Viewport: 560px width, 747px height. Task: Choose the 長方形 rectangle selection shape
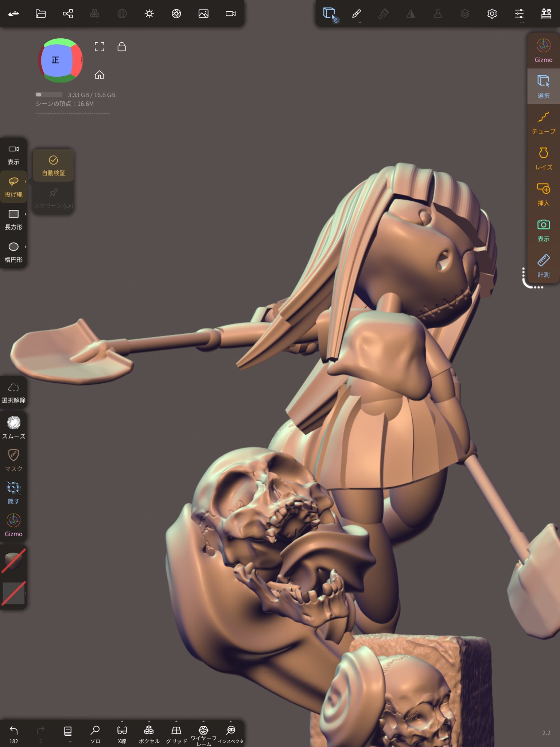[x=13, y=220]
